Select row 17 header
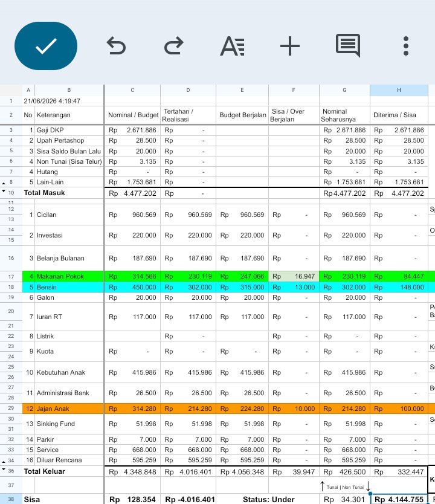435x504 pixels. point(11,276)
